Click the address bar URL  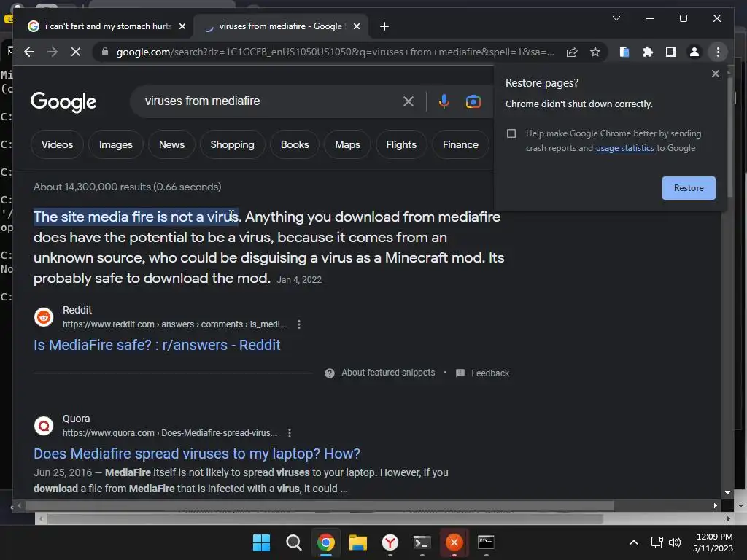coord(335,52)
